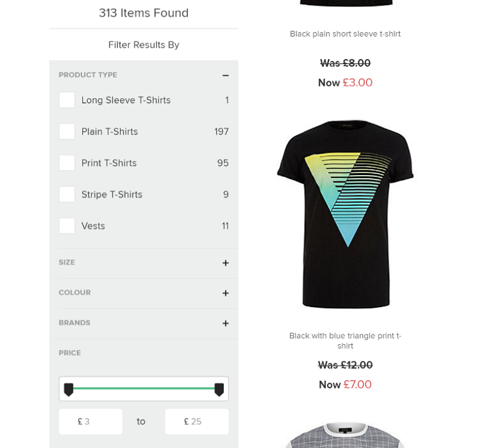Viewport: 481px width, 448px height.
Task: Click the Brands filter heading
Action: (x=74, y=322)
